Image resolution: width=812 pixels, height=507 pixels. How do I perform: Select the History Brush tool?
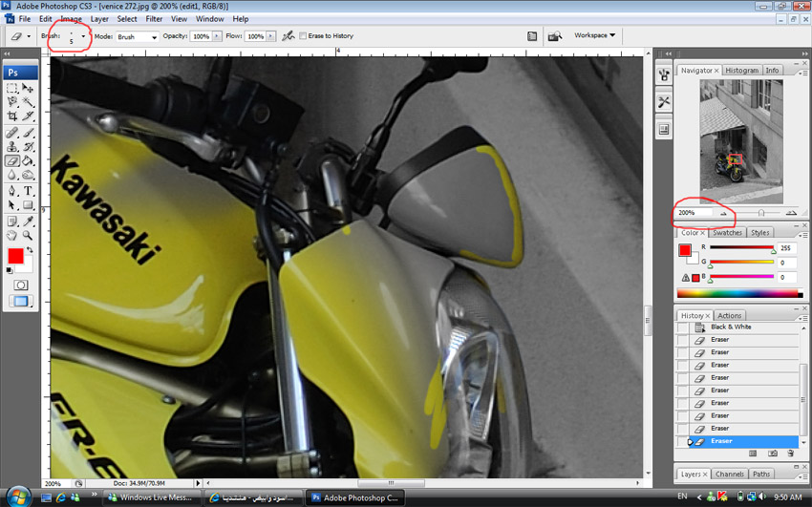coord(28,147)
